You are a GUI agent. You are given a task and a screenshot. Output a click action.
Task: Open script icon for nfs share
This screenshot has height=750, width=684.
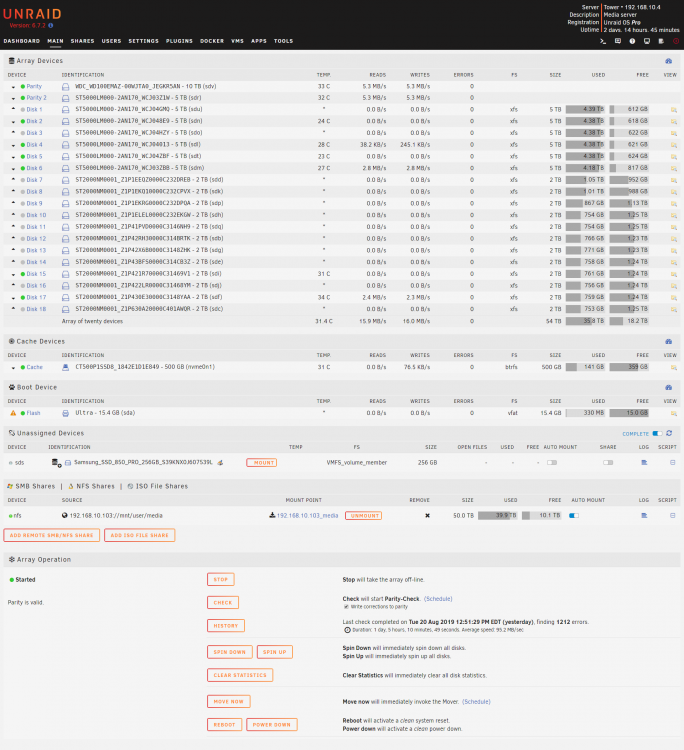(673, 516)
